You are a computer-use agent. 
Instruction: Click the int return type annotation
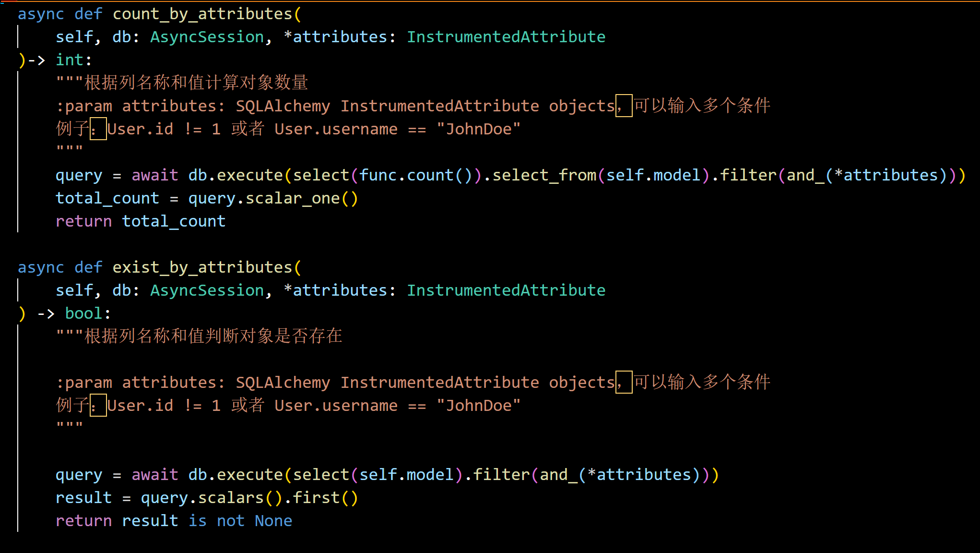point(70,60)
